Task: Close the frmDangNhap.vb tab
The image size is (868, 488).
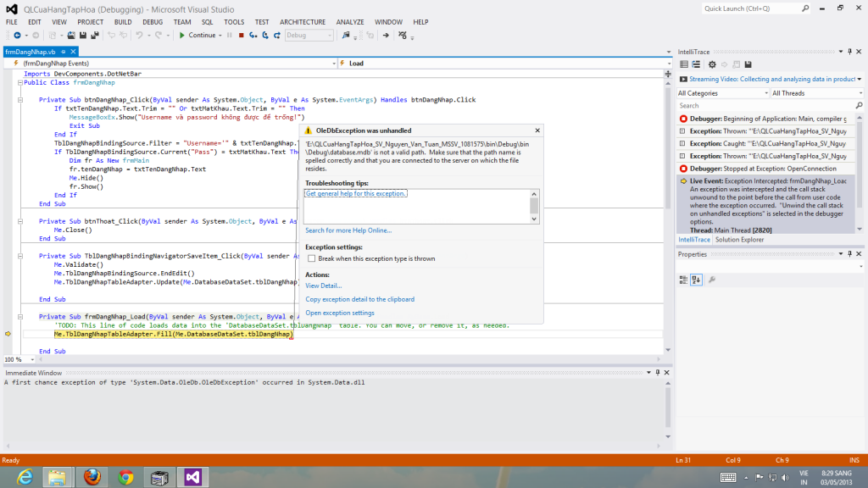Action: (x=73, y=52)
